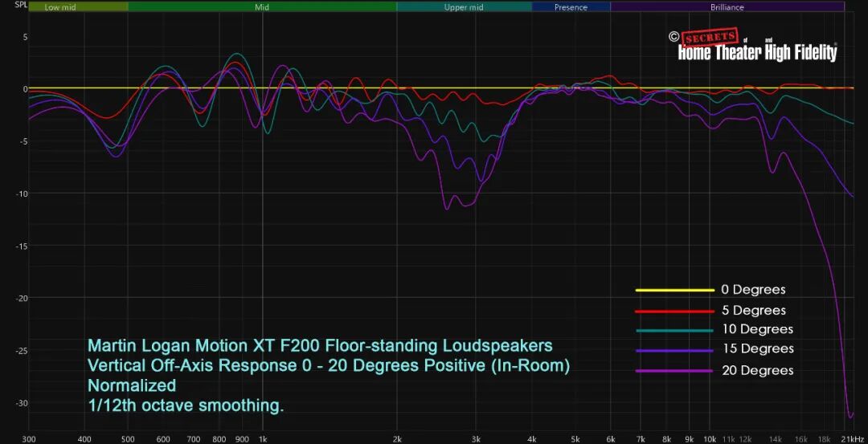Viewport: 868px width, 444px height.
Task: Click the 3k frequency axis label
Action: click(476, 438)
